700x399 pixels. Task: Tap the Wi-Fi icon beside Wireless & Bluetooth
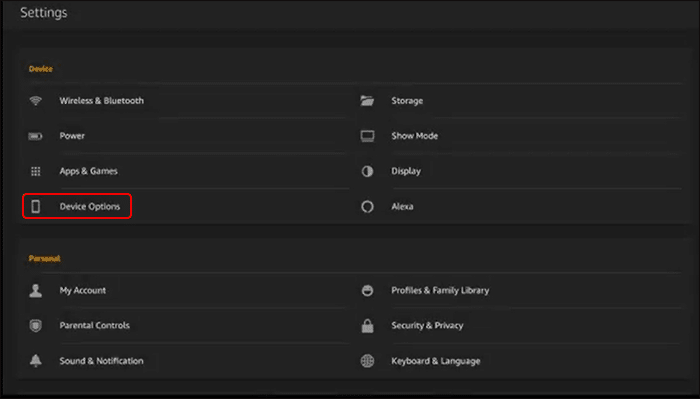point(36,100)
